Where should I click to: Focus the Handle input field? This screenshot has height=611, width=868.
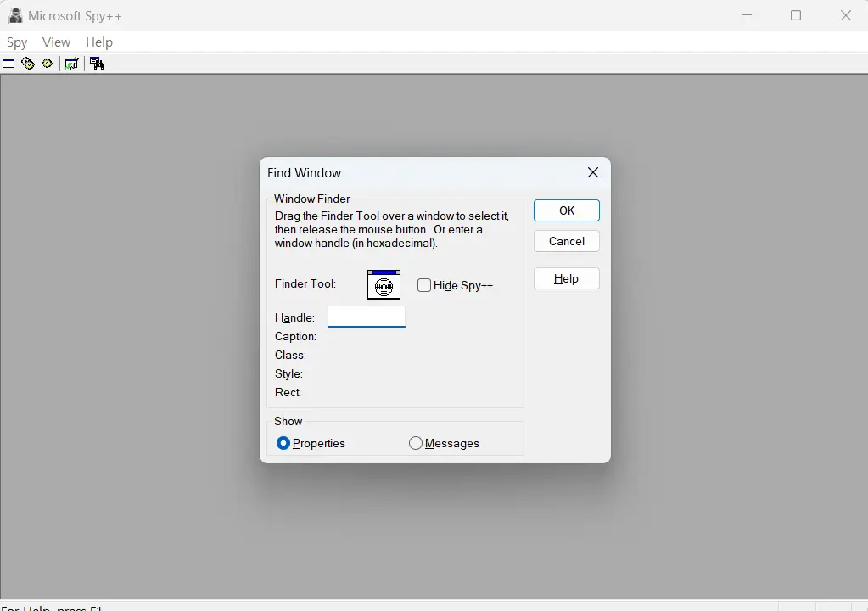(x=367, y=317)
